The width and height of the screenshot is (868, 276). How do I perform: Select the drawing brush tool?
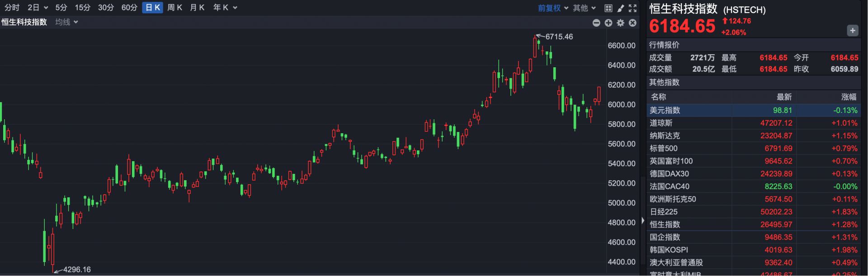tap(621, 8)
